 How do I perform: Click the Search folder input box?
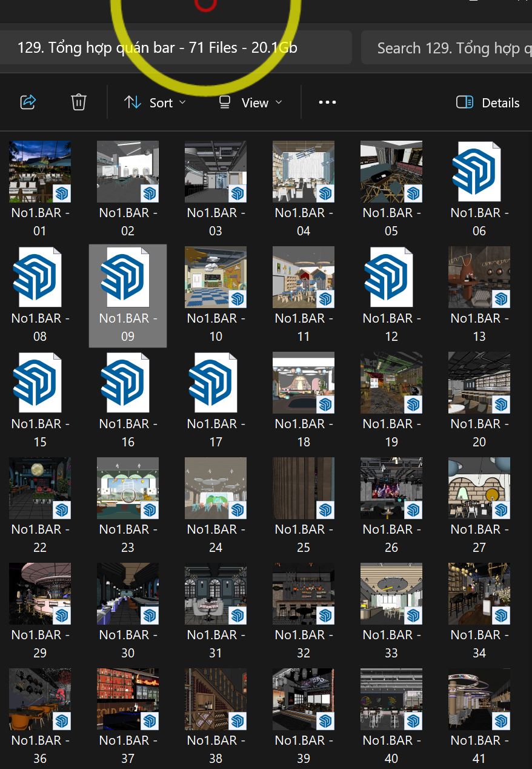tap(447, 48)
